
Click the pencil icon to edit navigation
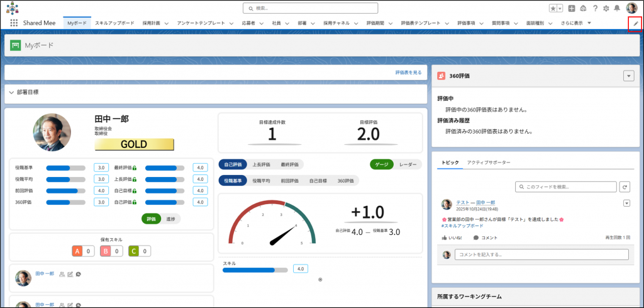point(635,23)
